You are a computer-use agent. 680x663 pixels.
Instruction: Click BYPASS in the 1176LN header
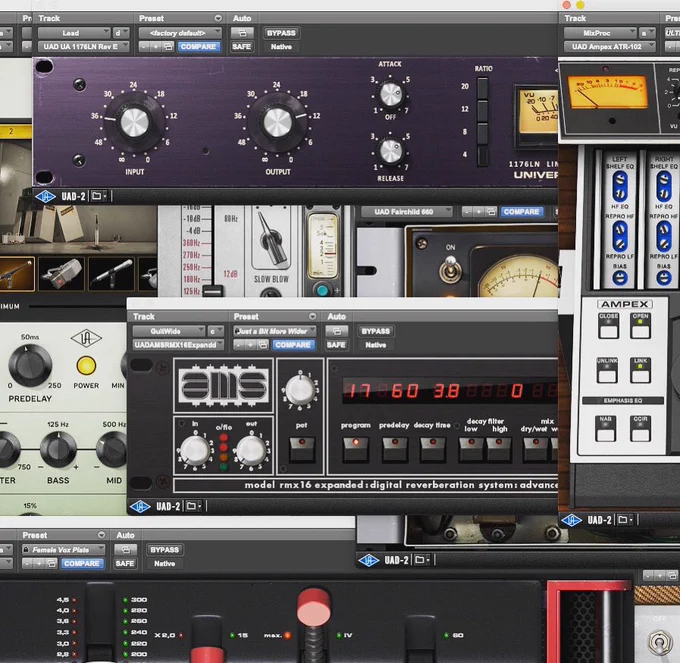point(281,33)
